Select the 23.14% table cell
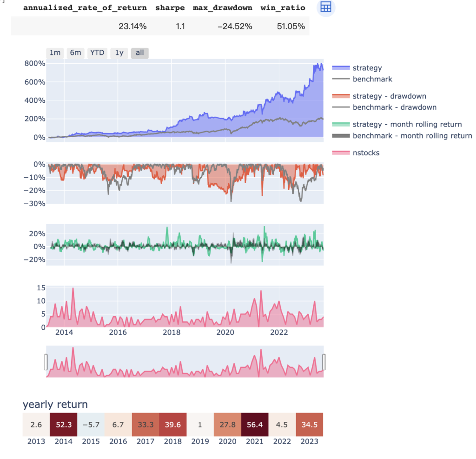 point(132,27)
